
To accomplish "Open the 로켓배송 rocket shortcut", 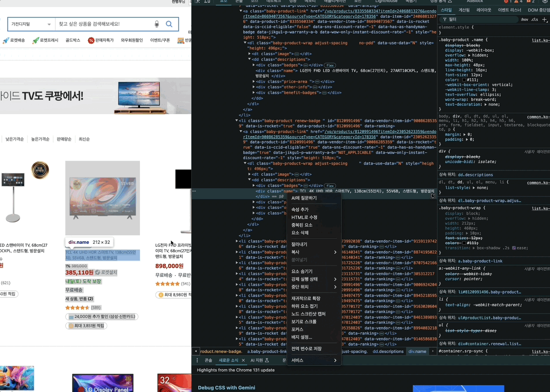I will pyautogui.click(x=14, y=40).
